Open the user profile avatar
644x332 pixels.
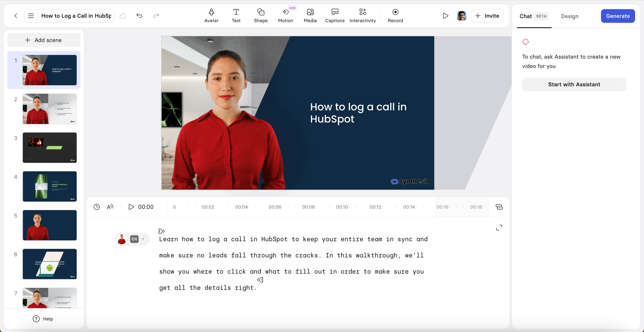coord(461,16)
